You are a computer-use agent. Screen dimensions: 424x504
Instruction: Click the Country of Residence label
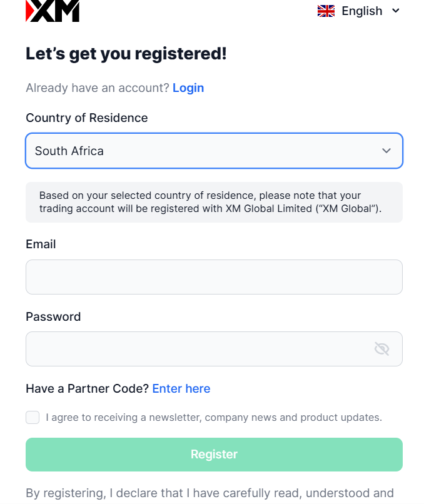[87, 118]
